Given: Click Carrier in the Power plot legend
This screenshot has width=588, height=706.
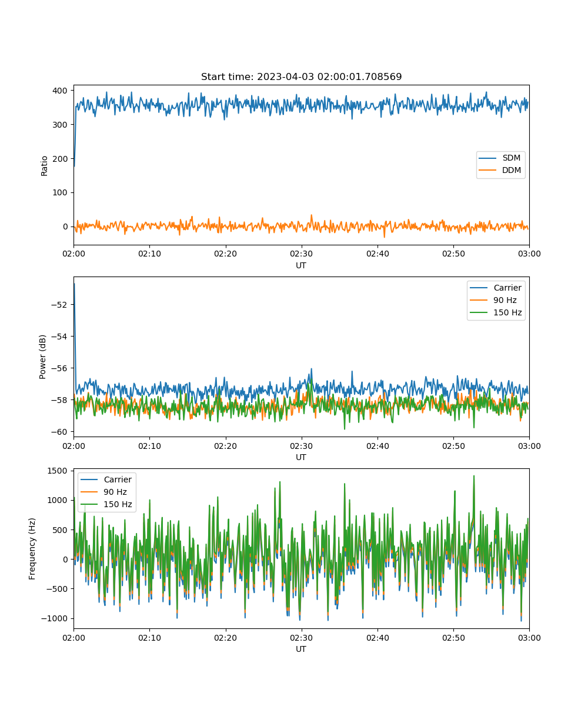Looking at the screenshot, I should 507,288.
